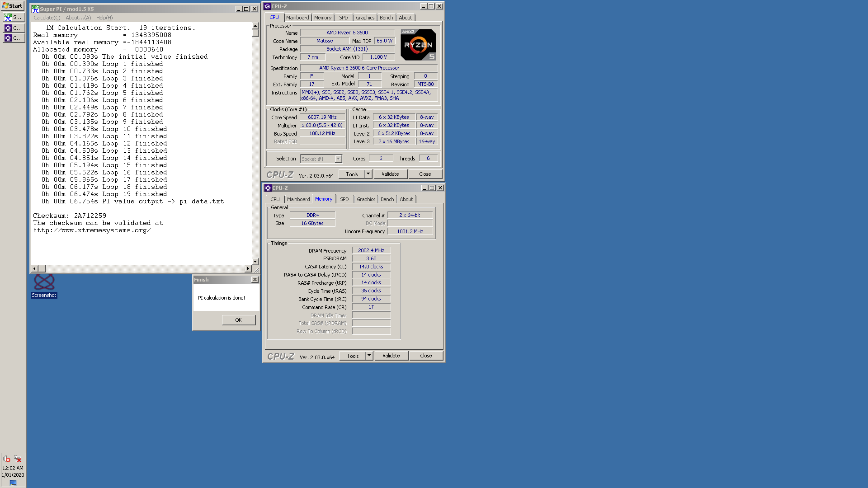The width and height of the screenshot is (868, 488).
Task: Click the memory size 16 GBytes field
Action: (x=312, y=223)
